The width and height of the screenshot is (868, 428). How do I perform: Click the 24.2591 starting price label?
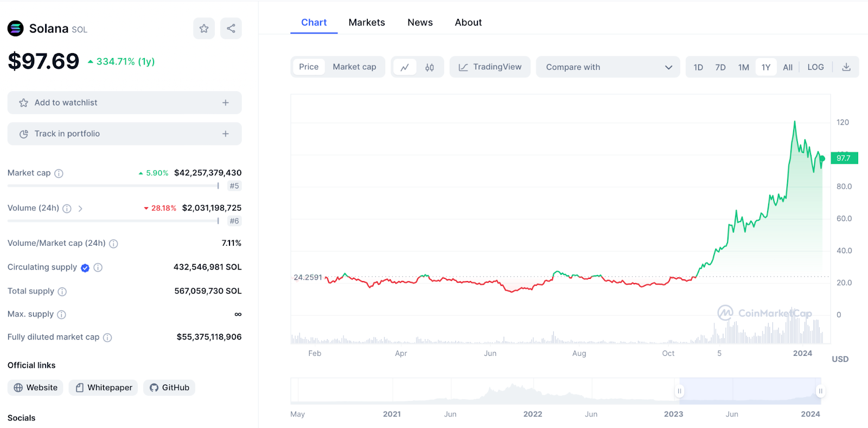pos(308,277)
